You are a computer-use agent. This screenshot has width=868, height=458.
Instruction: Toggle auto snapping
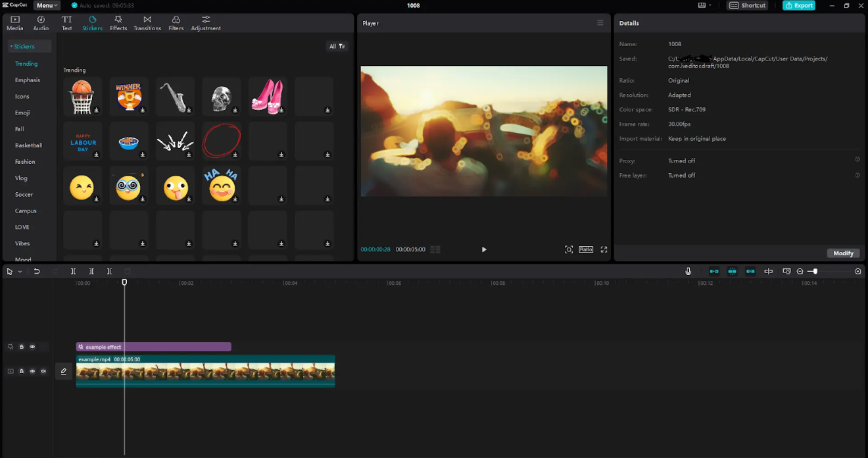732,272
